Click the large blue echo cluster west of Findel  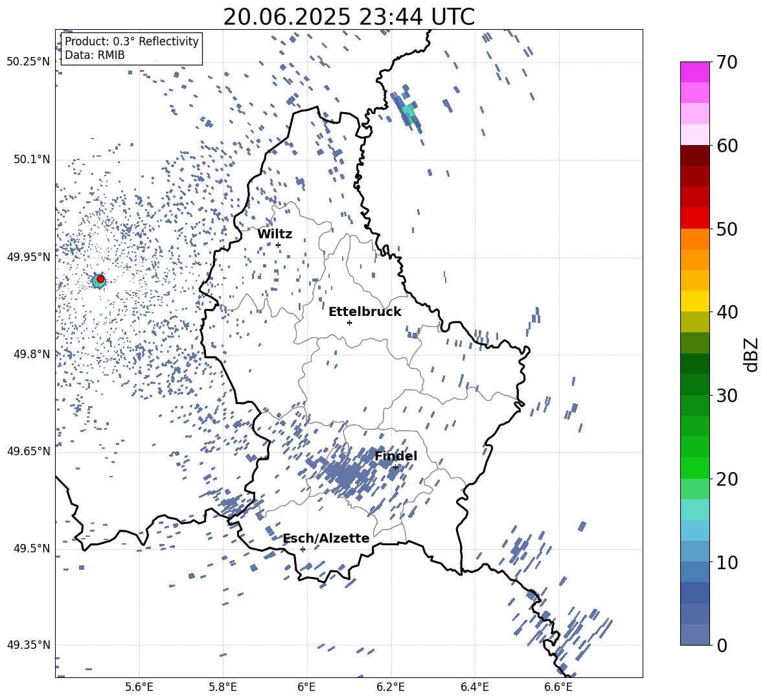pyautogui.click(x=349, y=473)
